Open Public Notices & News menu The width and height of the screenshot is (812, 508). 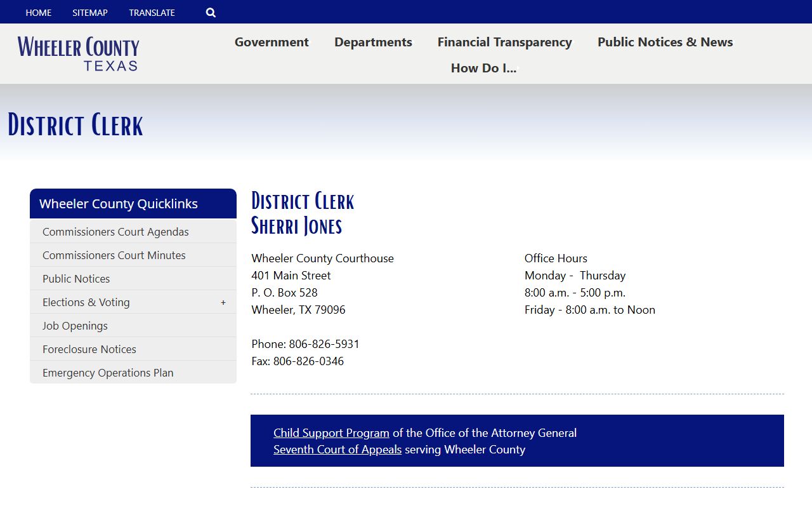tap(665, 42)
